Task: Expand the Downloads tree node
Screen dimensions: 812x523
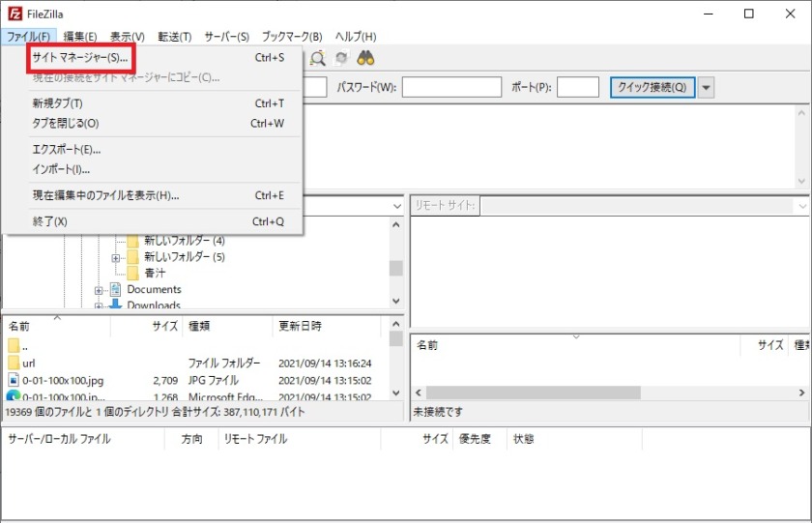Action: (99, 306)
